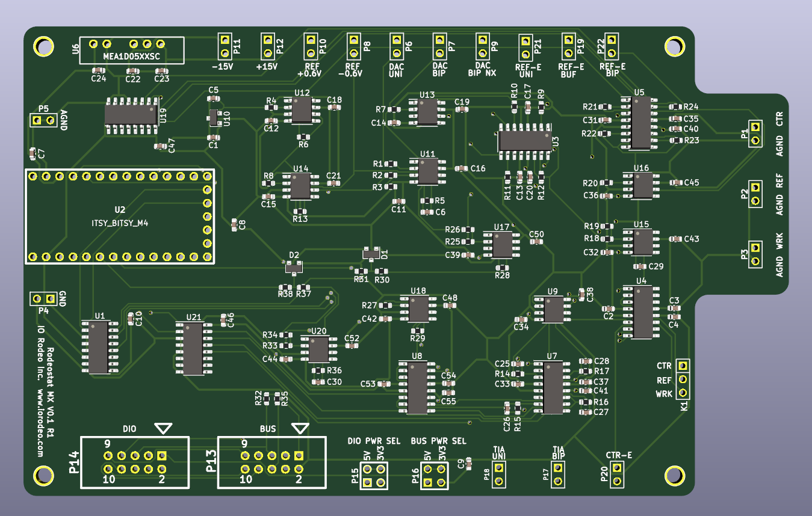Select the P6 DAC UNI header
Screen dimensions: 812x516
(397, 46)
